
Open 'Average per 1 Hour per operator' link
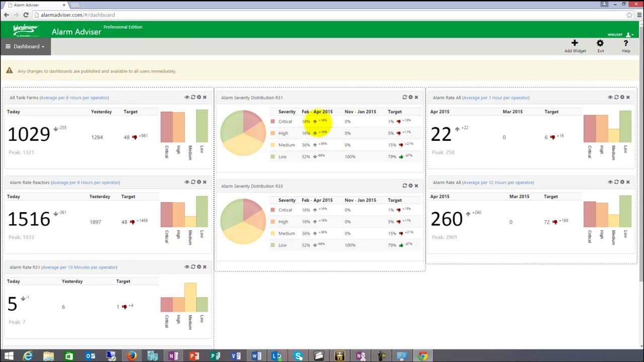coord(496,98)
